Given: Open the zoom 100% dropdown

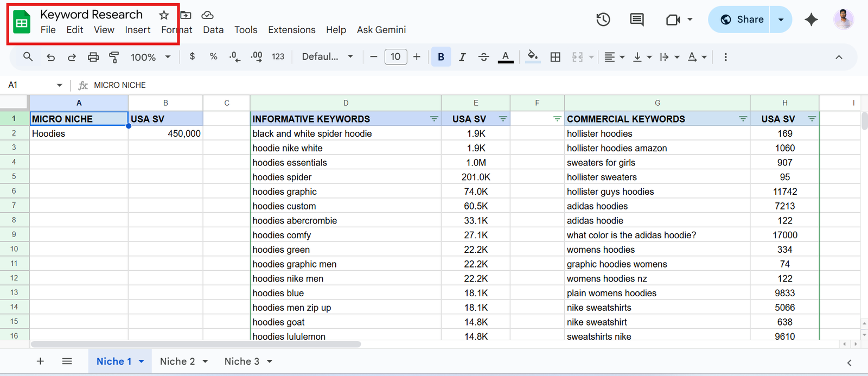Looking at the screenshot, I should (150, 57).
